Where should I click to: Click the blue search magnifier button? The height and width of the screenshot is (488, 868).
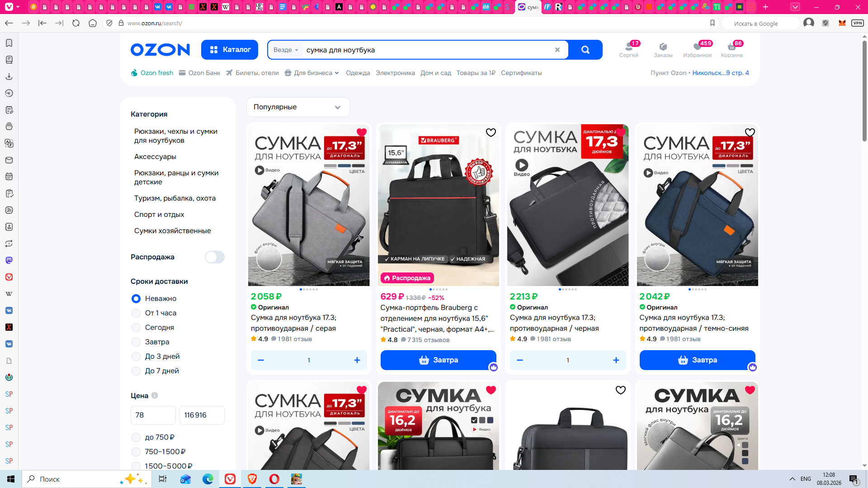click(585, 50)
